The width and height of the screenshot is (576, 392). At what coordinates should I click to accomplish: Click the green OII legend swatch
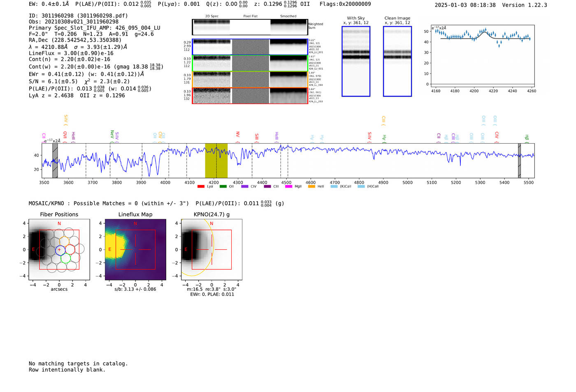pyautogui.click(x=223, y=187)
